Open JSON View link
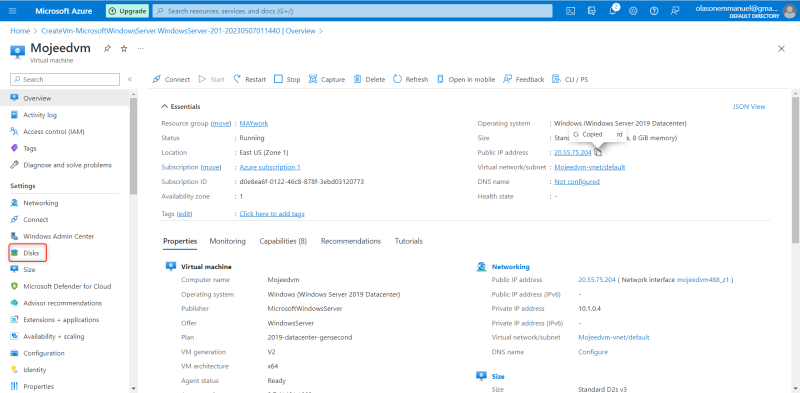This screenshot has height=393, width=800. click(x=748, y=107)
